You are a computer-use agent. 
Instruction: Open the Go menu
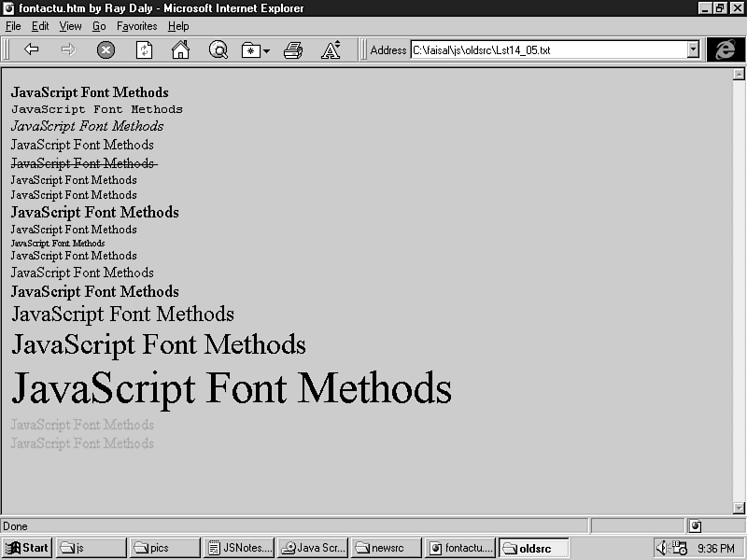pyautogui.click(x=99, y=26)
